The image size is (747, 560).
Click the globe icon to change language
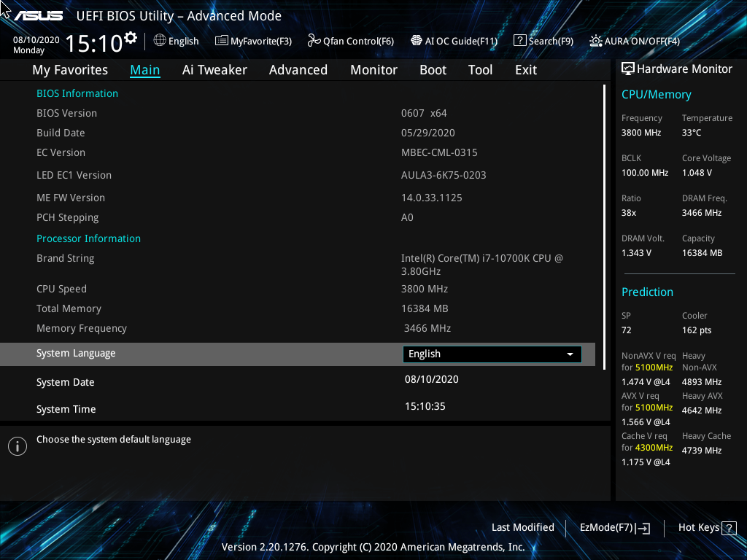coord(160,41)
